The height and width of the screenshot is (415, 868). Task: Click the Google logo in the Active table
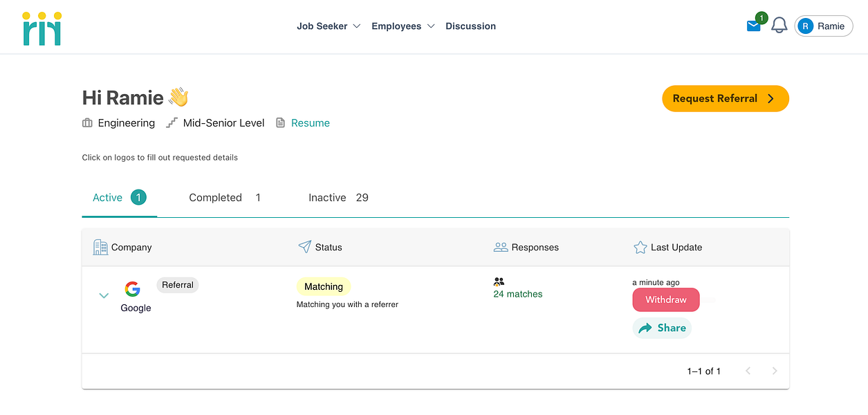132,289
